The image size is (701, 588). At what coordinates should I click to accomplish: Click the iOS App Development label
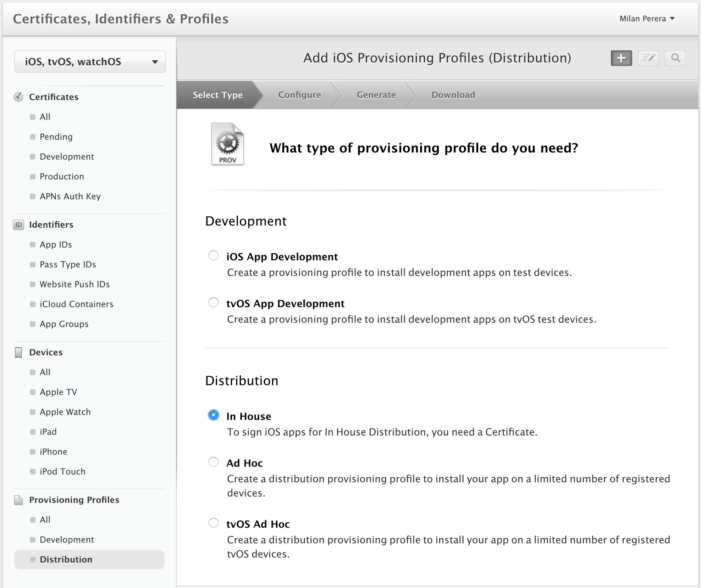coord(282,256)
